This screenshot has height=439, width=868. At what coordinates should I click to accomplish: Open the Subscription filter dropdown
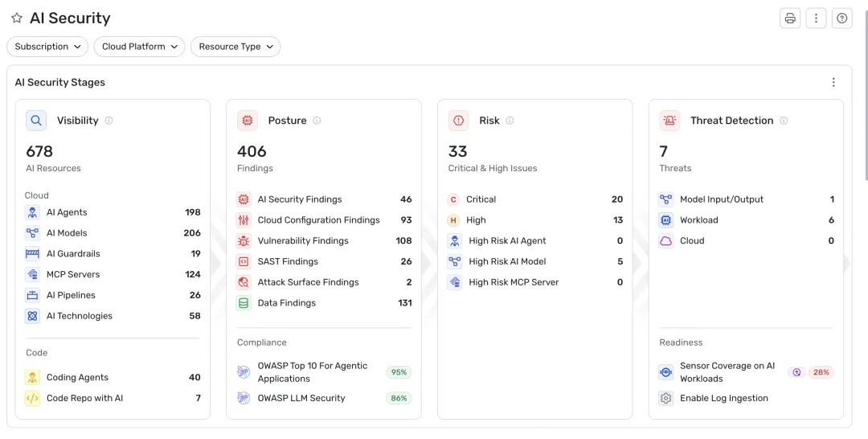47,47
